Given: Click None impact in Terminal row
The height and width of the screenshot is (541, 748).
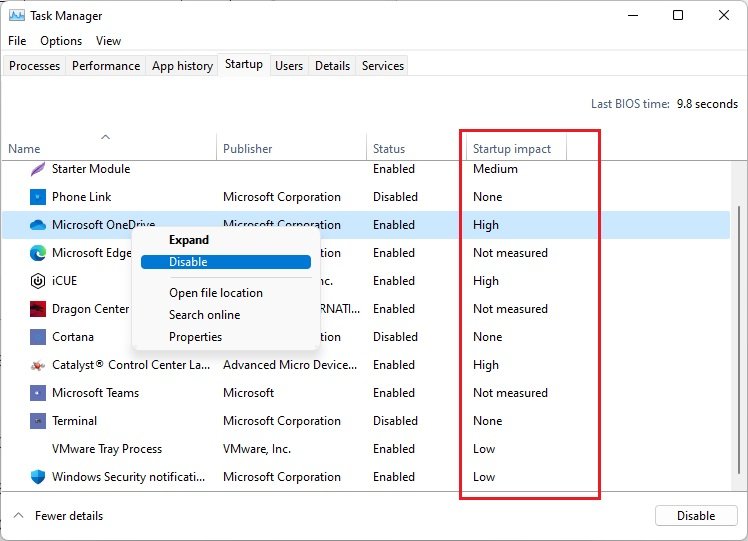Looking at the screenshot, I should tap(488, 421).
